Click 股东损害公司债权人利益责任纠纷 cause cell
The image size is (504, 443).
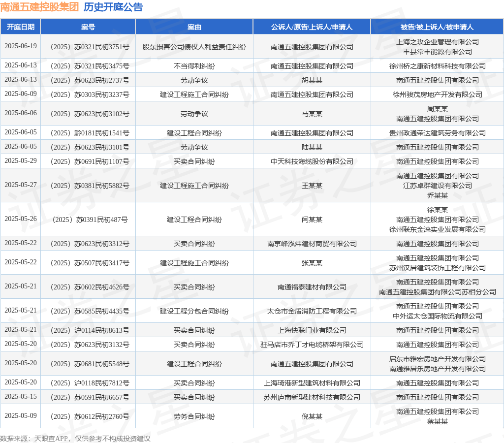click(x=194, y=47)
